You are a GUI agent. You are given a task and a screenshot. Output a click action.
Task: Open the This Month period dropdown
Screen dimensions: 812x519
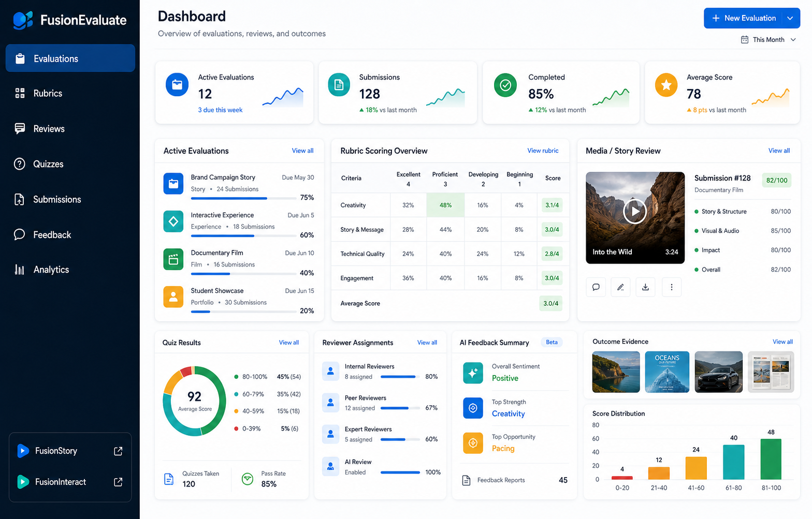tap(769, 40)
